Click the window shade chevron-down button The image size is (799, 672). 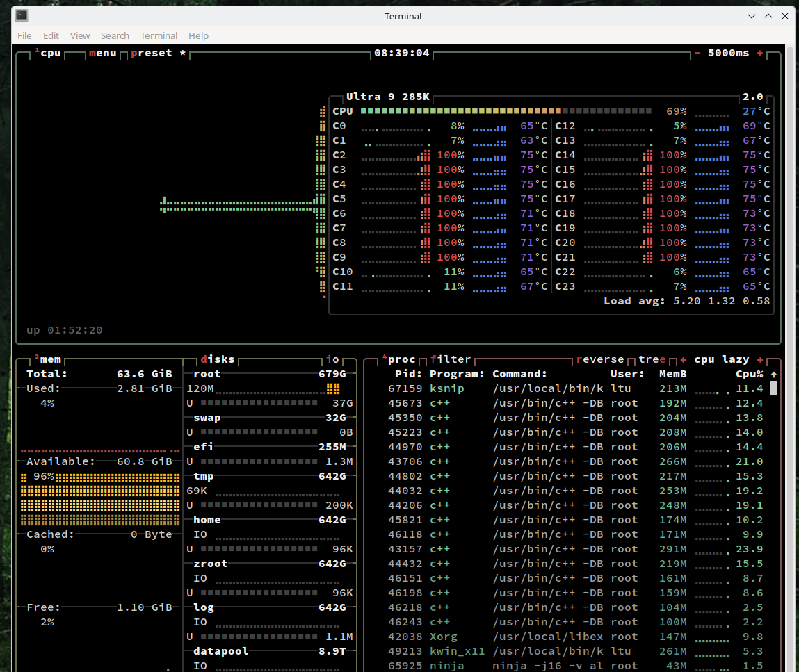pos(751,16)
